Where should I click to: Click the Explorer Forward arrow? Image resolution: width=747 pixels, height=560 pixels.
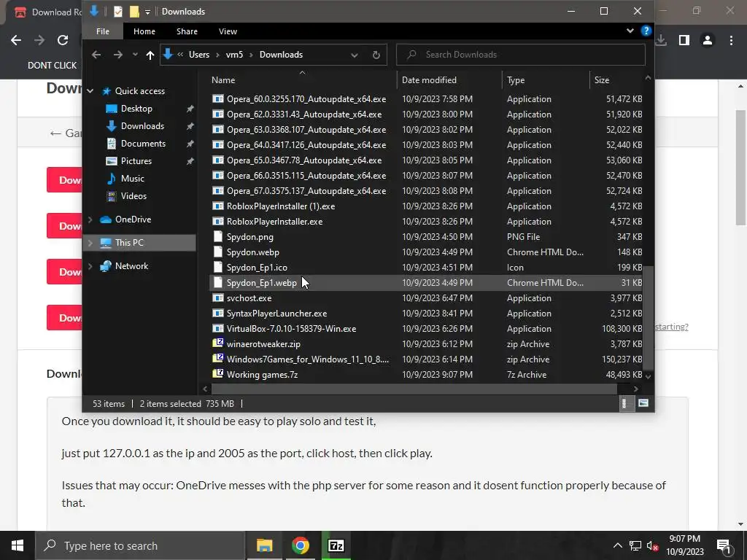[x=117, y=55]
